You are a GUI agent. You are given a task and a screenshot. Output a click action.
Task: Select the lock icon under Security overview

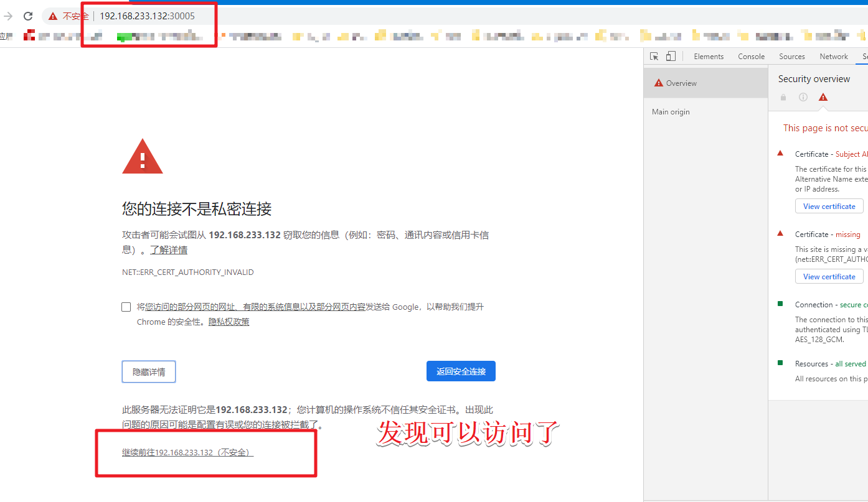[x=783, y=97]
